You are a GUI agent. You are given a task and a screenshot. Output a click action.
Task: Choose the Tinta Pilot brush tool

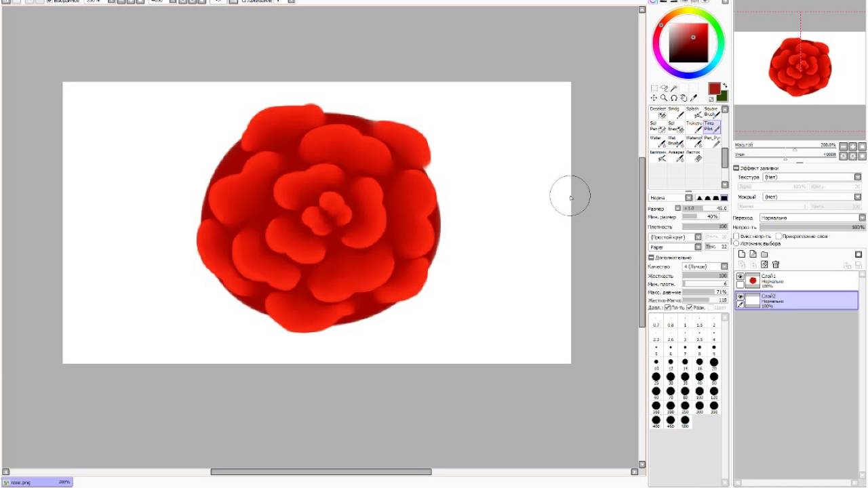(x=712, y=127)
